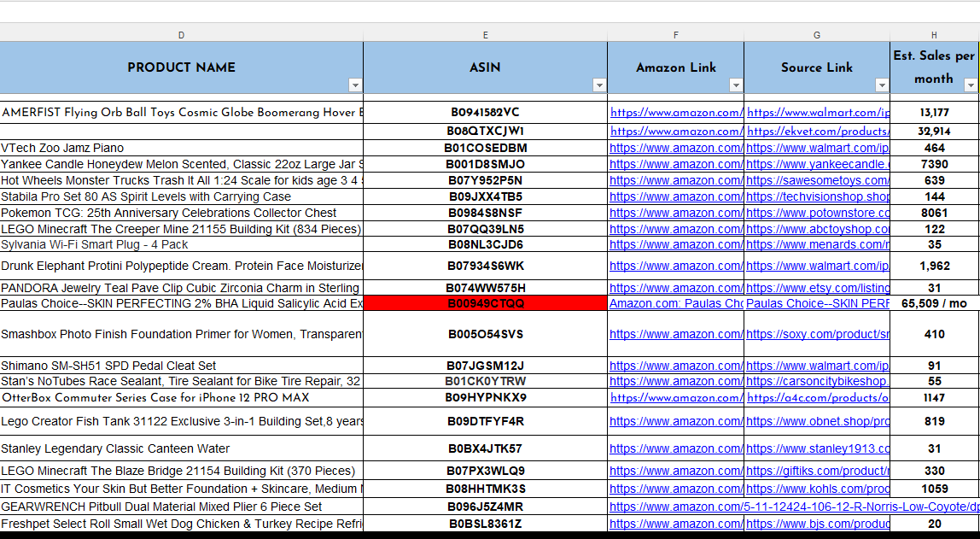The image size is (980, 539).
Task: Select the sales value 13,177
Action: point(935,113)
